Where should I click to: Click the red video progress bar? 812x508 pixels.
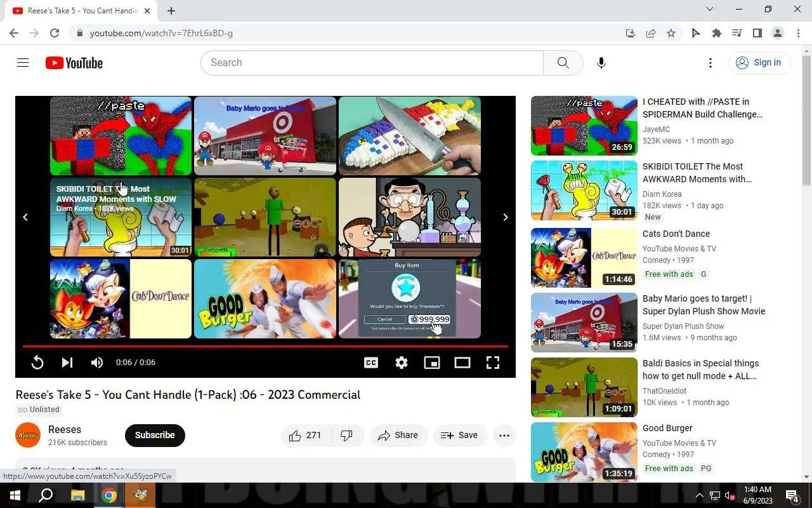265,347
